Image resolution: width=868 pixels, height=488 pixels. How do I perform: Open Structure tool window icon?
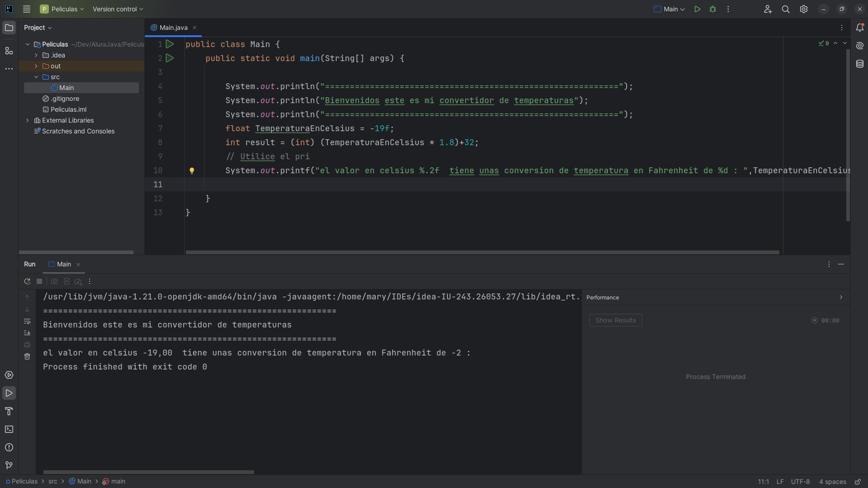pos(9,51)
